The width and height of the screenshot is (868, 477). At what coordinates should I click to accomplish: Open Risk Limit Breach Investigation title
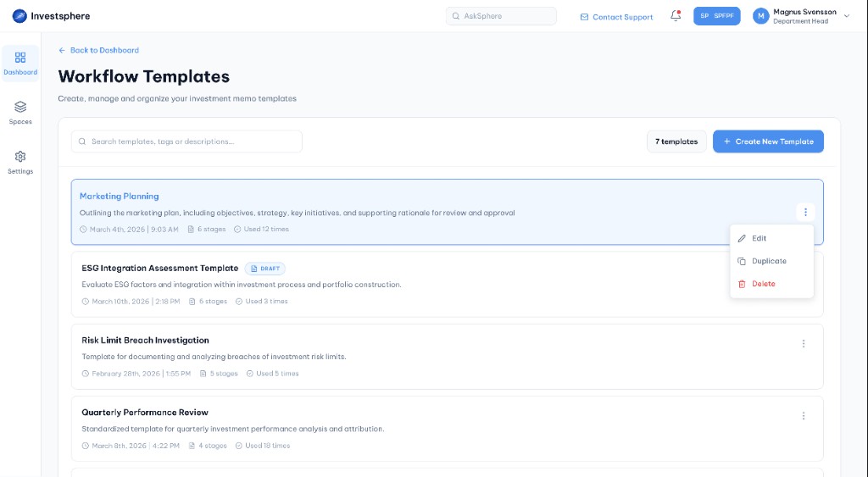tap(145, 341)
